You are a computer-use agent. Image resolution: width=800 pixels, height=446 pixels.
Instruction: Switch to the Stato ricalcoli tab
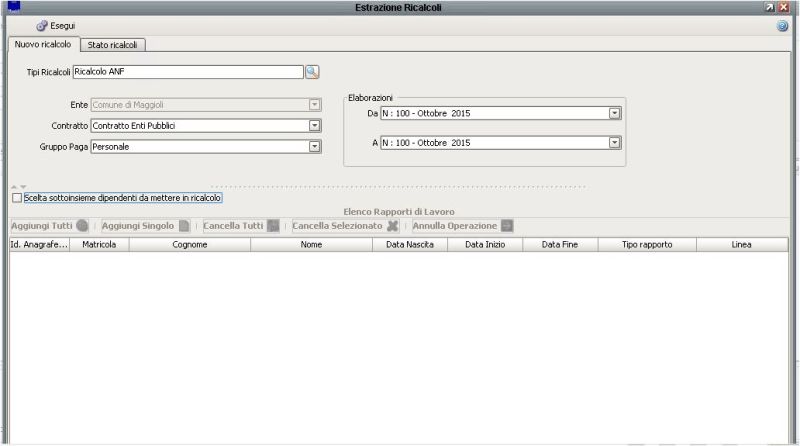click(x=113, y=45)
